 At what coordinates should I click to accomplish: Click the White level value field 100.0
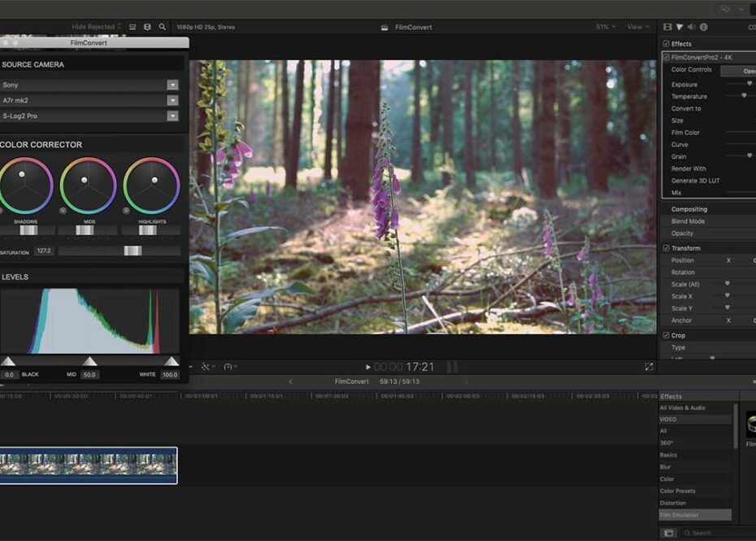[x=170, y=374]
